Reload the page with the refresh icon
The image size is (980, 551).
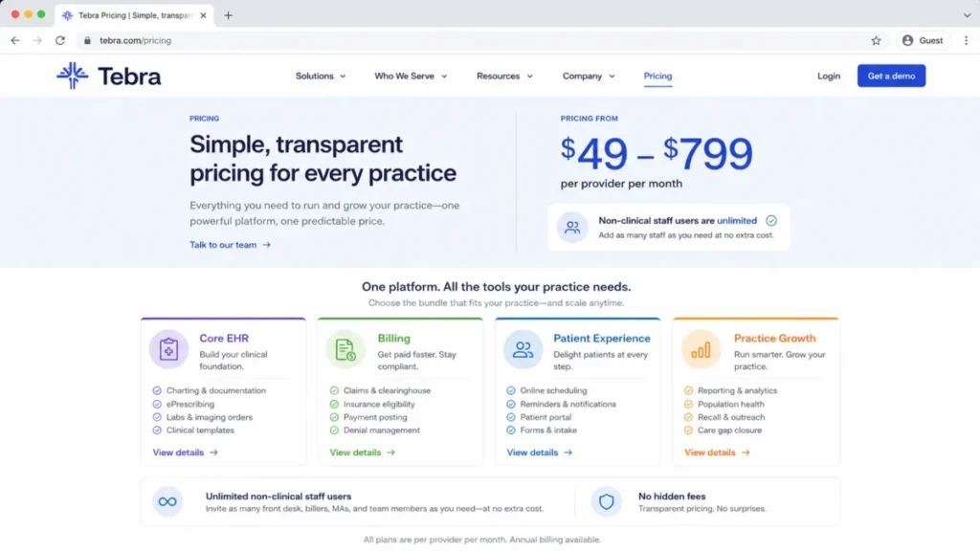tap(60, 40)
